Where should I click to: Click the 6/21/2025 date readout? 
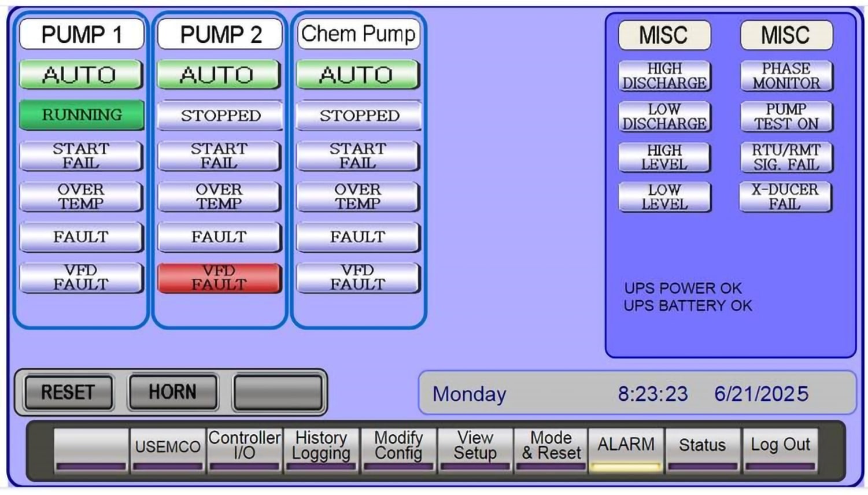pyautogui.click(x=761, y=394)
